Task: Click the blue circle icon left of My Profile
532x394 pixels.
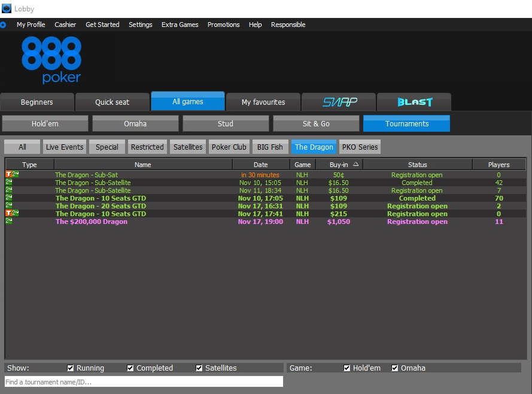Action: click(x=4, y=25)
